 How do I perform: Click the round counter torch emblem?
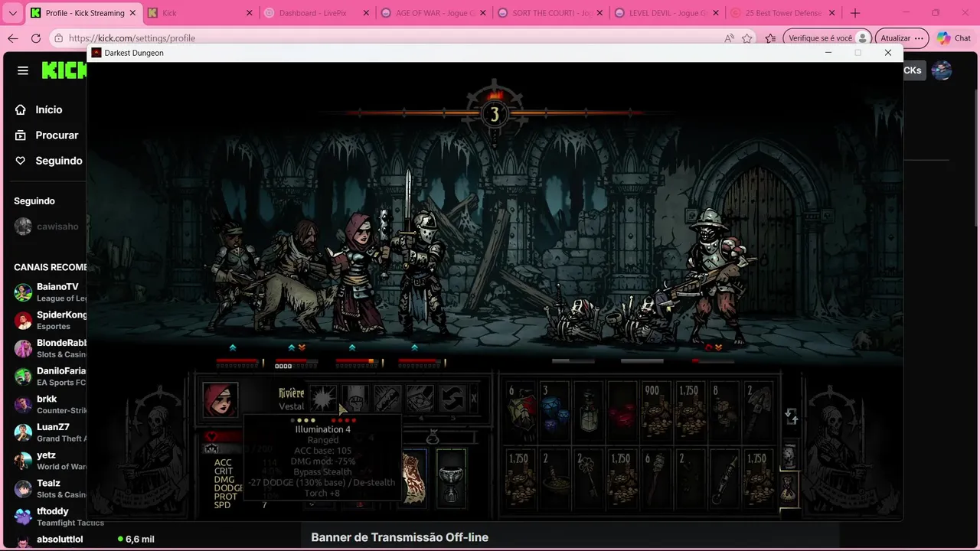[495, 114]
